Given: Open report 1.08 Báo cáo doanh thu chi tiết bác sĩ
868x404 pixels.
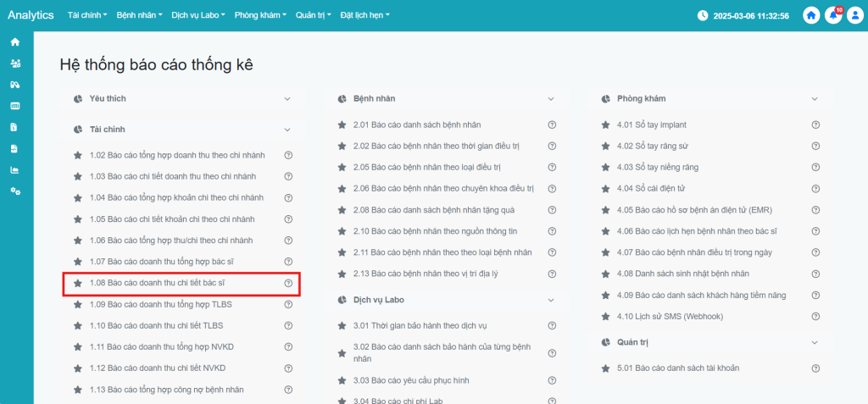Looking at the screenshot, I should tap(157, 283).
